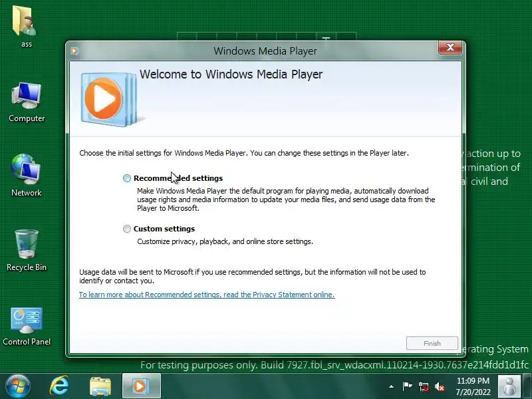The width and height of the screenshot is (532, 399).
Task: Click the Show desktop strip at the taskbar edge
Action: click(x=527, y=386)
